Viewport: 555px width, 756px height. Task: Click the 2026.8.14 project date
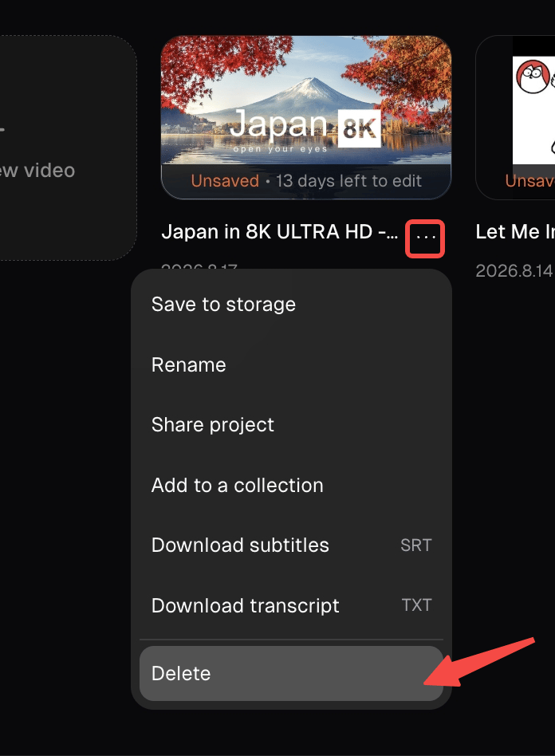point(514,270)
